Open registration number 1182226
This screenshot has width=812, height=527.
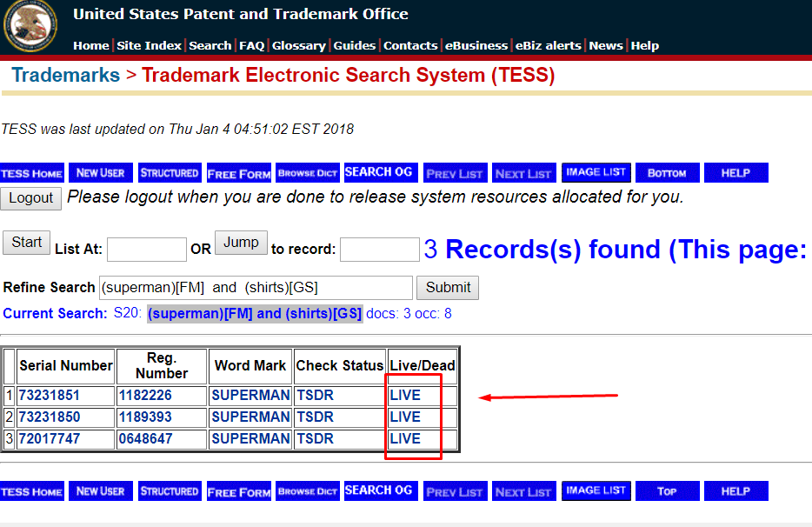pyautogui.click(x=145, y=396)
